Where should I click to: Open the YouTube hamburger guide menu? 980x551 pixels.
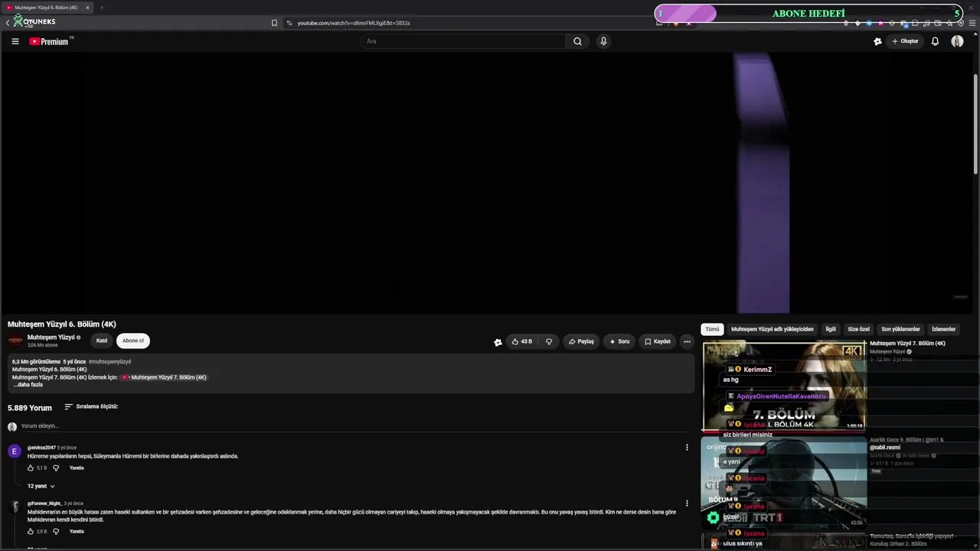coord(15,41)
